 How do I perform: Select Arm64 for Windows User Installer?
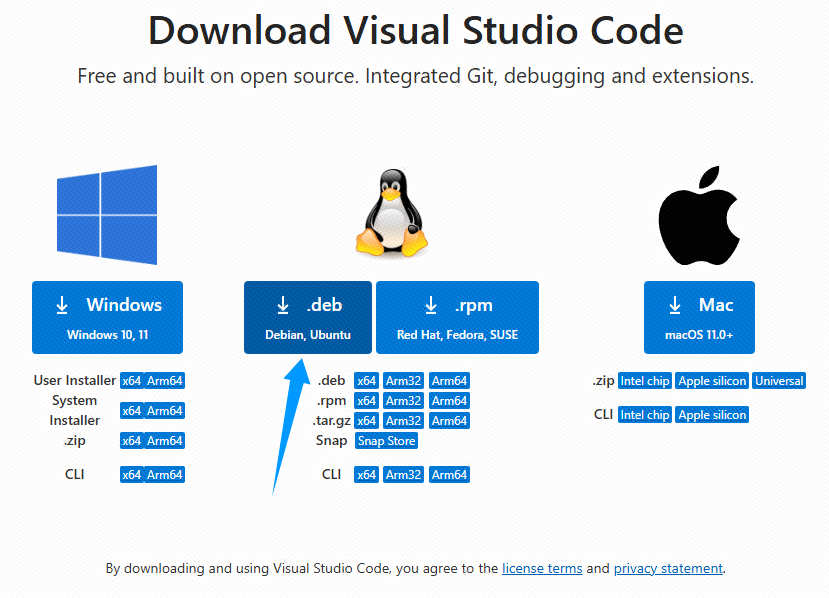pos(164,381)
